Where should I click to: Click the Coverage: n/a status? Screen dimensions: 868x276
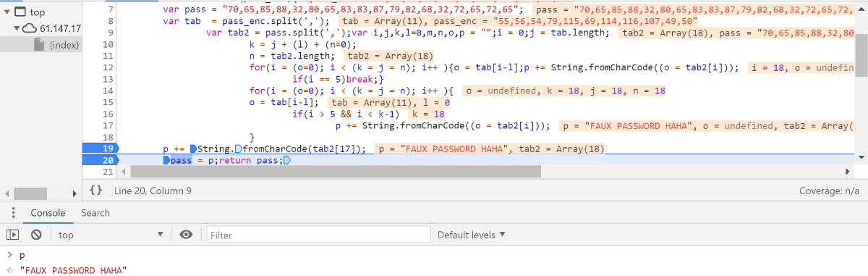pos(829,191)
